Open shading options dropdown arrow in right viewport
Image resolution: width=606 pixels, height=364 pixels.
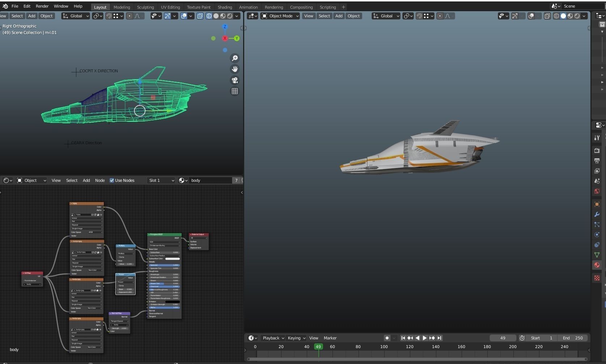pos(584,16)
